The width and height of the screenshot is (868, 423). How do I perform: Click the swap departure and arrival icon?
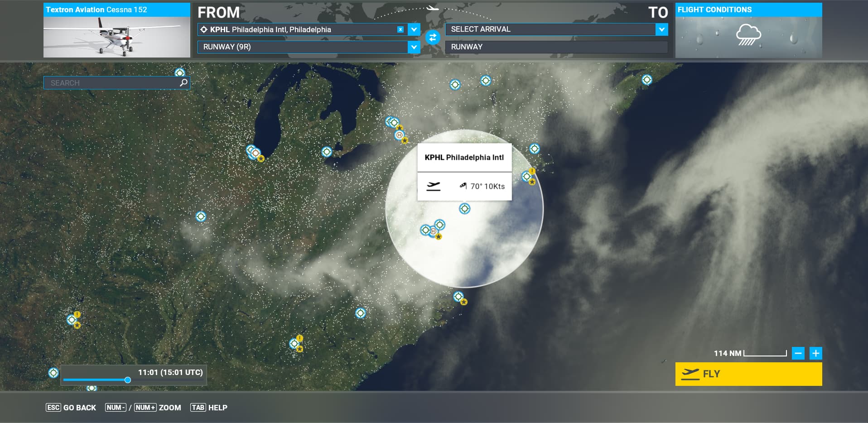click(x=433, y=38)
